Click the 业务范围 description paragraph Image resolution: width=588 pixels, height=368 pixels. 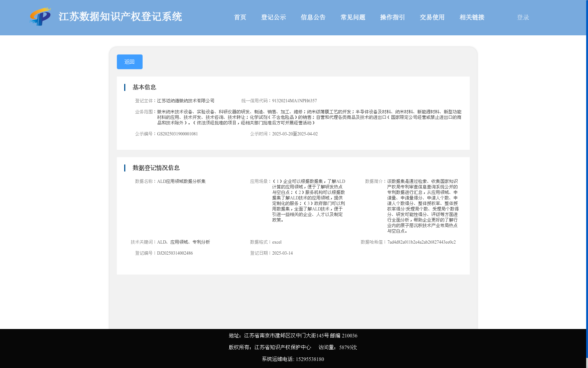coord(309,117)
